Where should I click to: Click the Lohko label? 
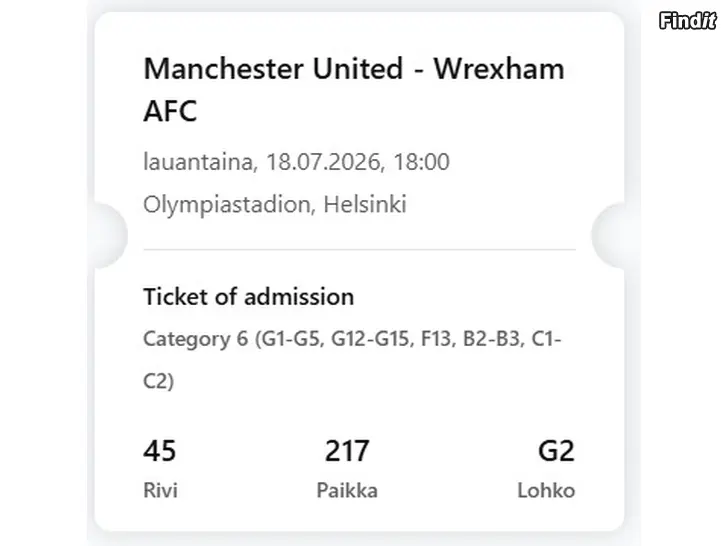point(546,491)
